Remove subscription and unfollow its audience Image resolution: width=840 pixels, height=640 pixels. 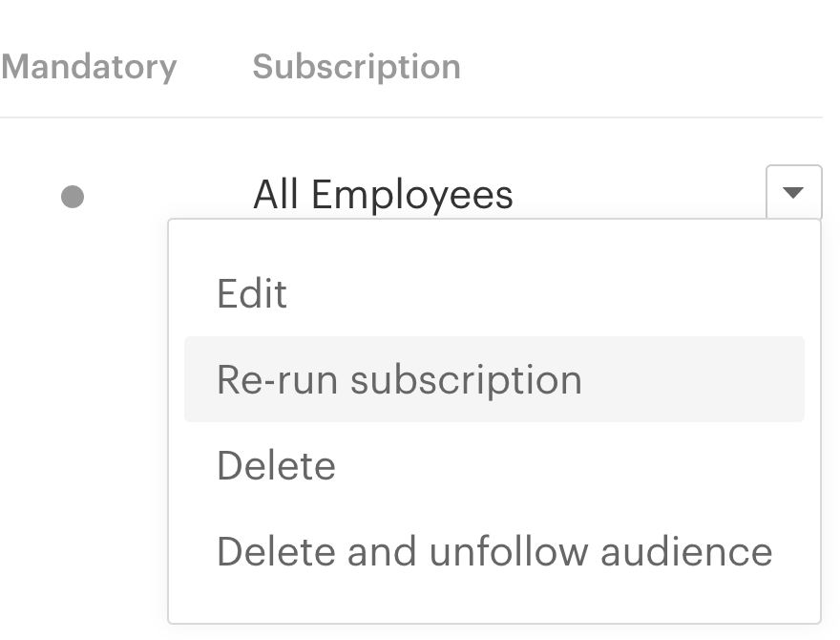click(x=493, y=552)
